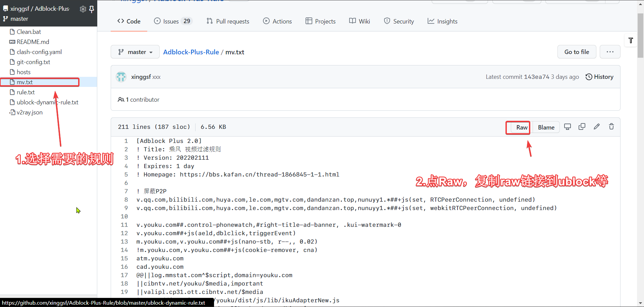The width and height of the screenshot is (644, 307).
Task: Click the xinggsf contributor avatar
Action: pos(121,76)
